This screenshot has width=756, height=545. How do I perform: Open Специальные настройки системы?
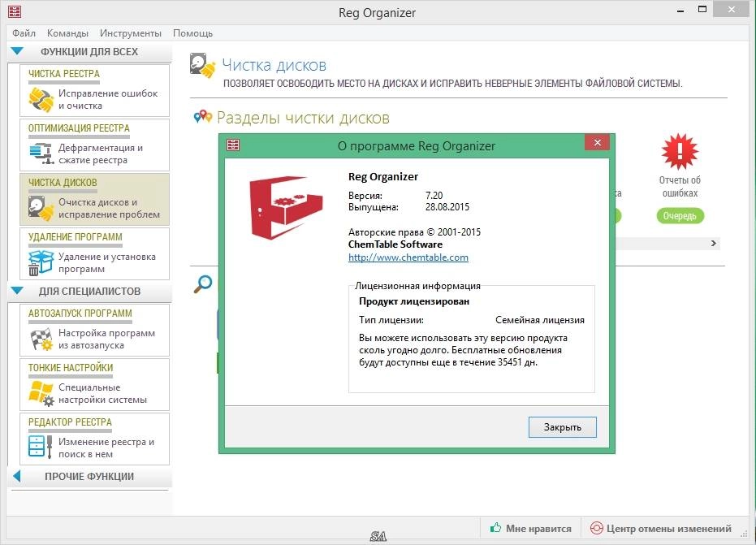(102, 394)
